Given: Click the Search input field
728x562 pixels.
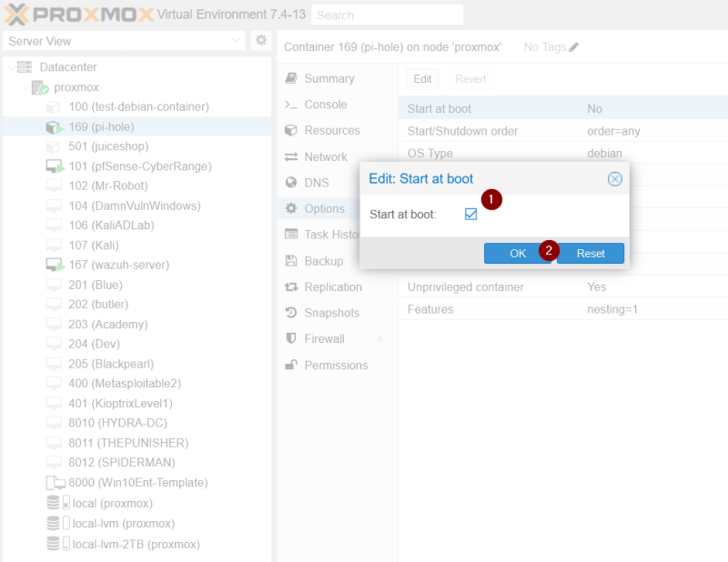Looking at the screenshot, I should coord(387,15).
